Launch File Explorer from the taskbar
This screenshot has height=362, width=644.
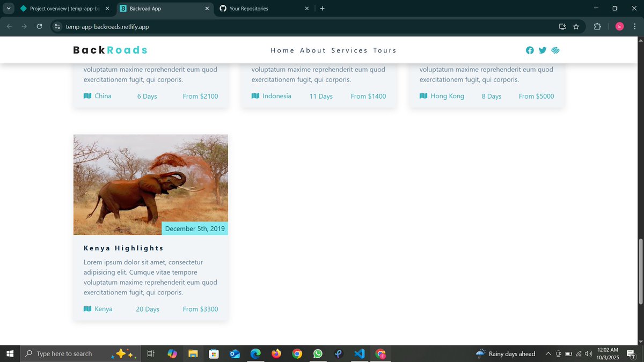coord(193,353)
